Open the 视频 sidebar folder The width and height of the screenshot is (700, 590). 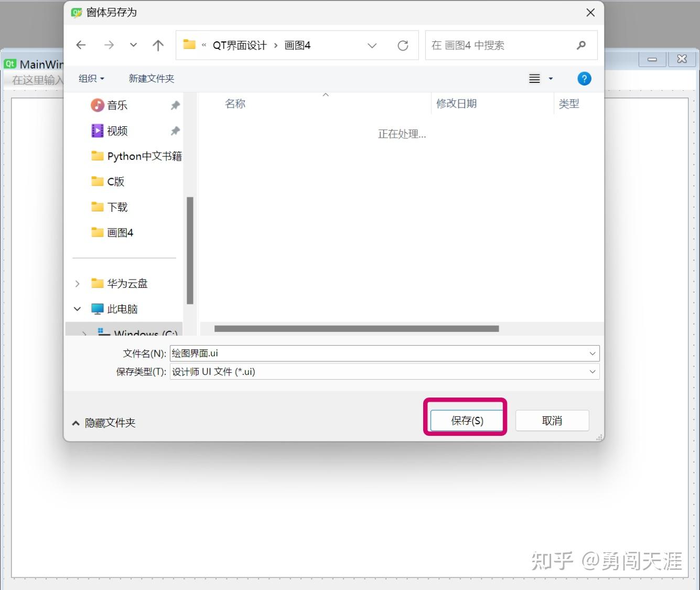click(117, 131)
